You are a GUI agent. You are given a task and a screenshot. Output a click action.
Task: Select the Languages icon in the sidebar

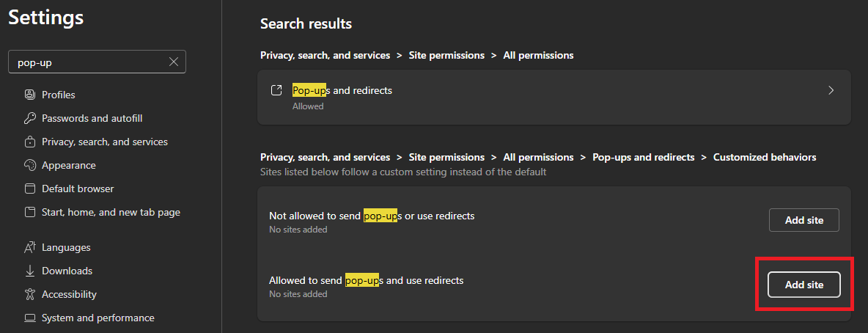[30, 247]
